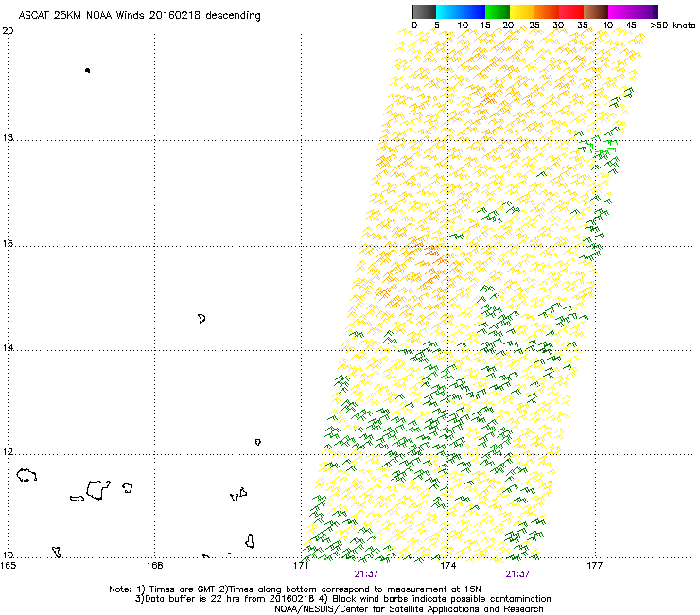Click the small black dot island near 19N
The height and width of the screenshot is (615, 700).
(87, 70)
